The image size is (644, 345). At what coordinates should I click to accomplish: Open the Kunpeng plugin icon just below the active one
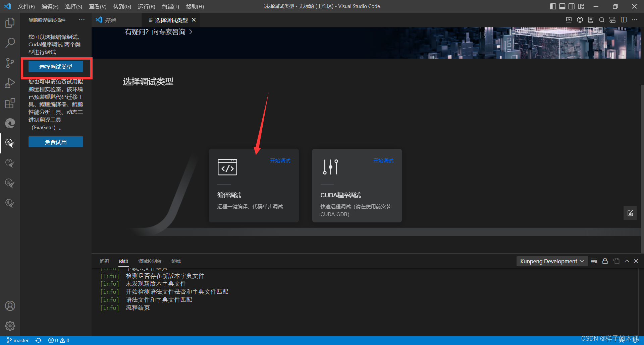pos(10,163)
